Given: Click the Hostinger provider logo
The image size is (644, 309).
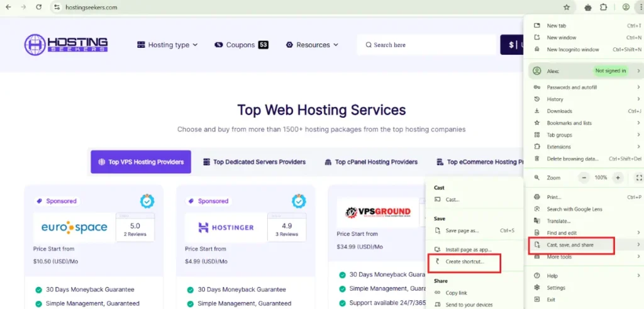Looking at the screenshot, I should click(x=226, y=227).
